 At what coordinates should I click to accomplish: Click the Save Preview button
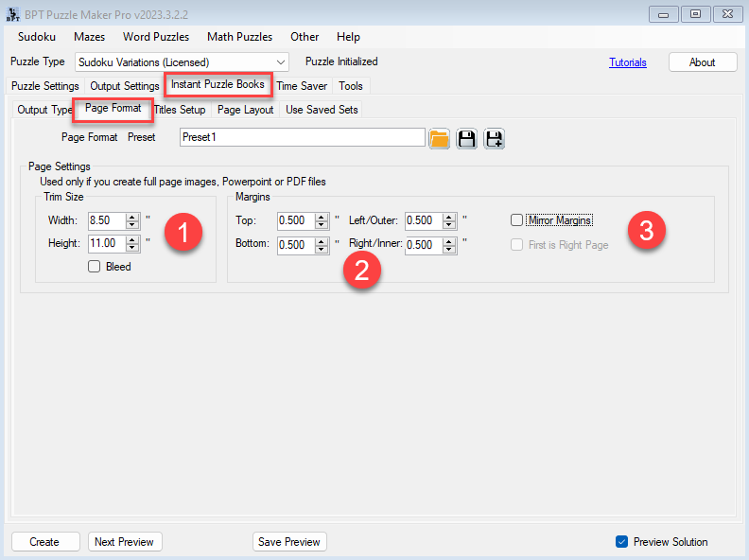click(289, 542)
